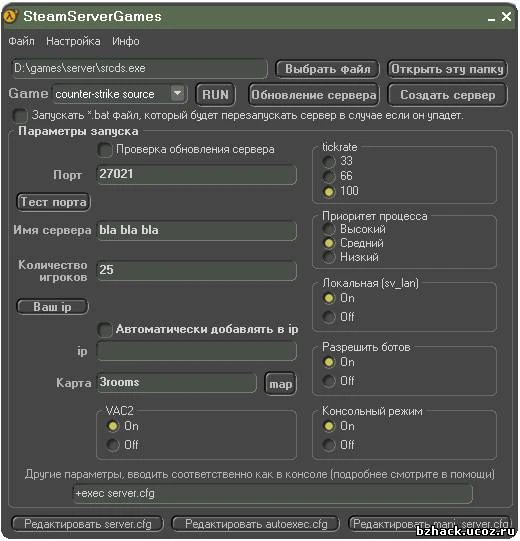Click Редактировать autoexec.cfg button

tap(256, 524)
